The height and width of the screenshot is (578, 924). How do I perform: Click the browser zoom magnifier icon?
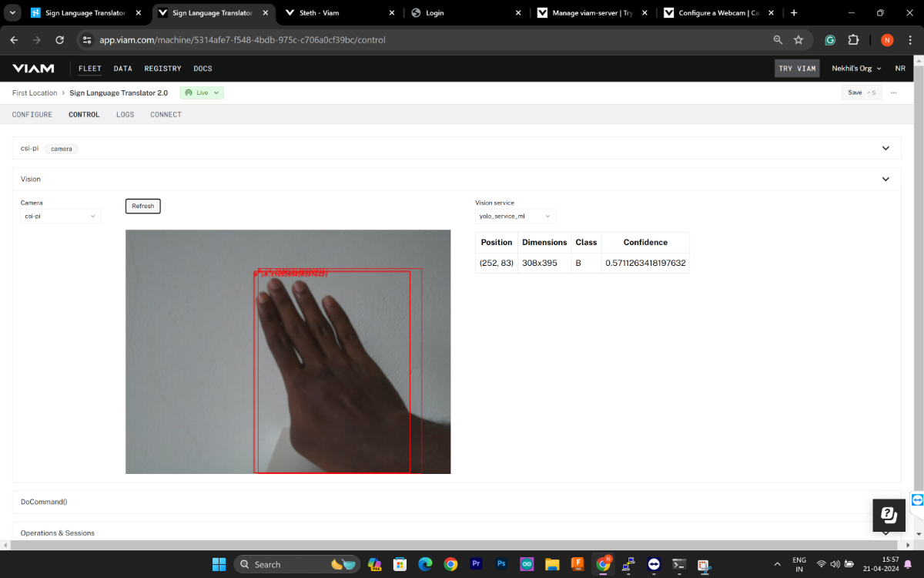778,40
